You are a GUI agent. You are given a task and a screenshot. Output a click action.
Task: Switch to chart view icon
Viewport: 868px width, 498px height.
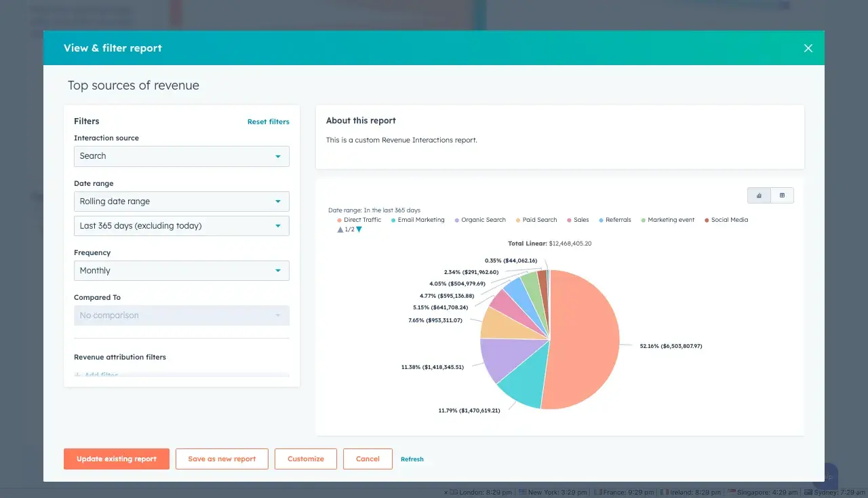(x=759, y=195)
